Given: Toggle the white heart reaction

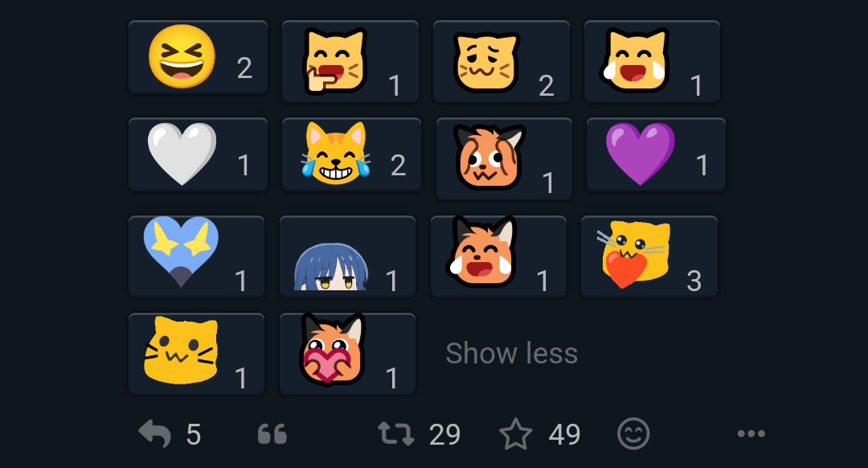Looking at the screenshot, I should (198, 154).
